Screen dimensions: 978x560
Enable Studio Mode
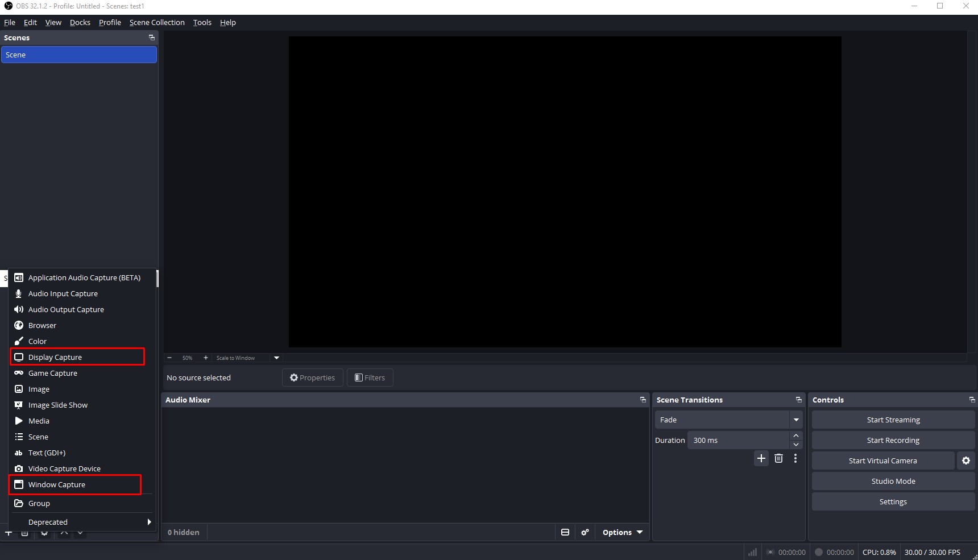pyautogui.click(x=893, y=481)
